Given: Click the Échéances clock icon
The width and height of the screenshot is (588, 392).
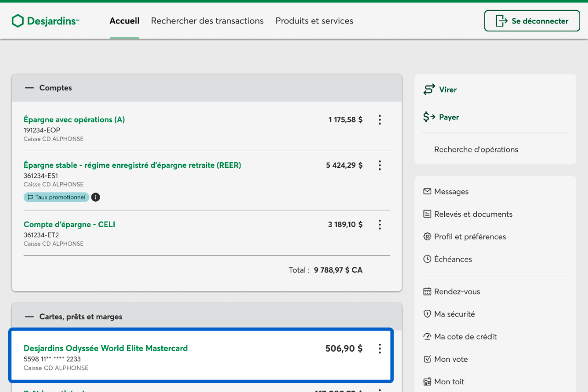Looking at the screenshot, I should tap(427, 259).
